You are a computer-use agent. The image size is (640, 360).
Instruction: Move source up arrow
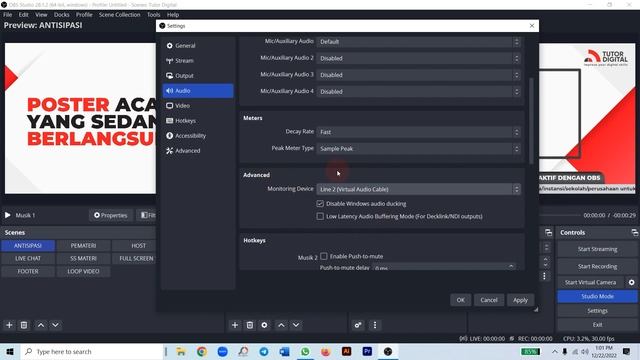(x=281, y=325)
